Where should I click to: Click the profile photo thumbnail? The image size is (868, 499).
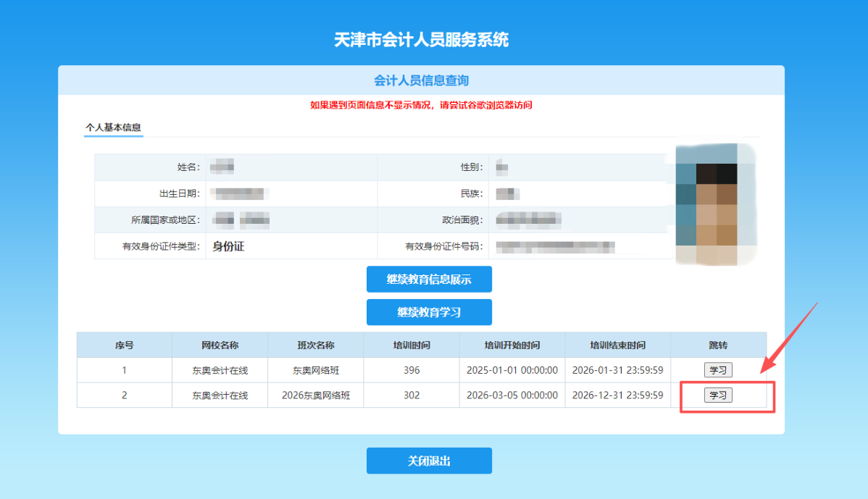(x=715, y=205)
